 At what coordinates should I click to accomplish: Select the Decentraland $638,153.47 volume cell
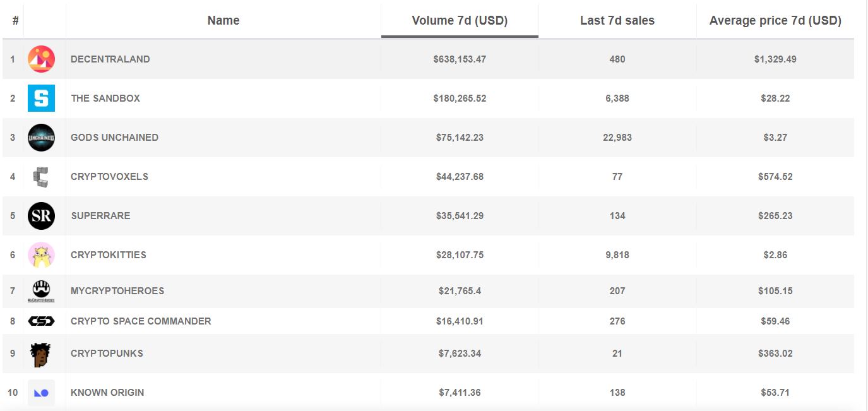point(460,59)
